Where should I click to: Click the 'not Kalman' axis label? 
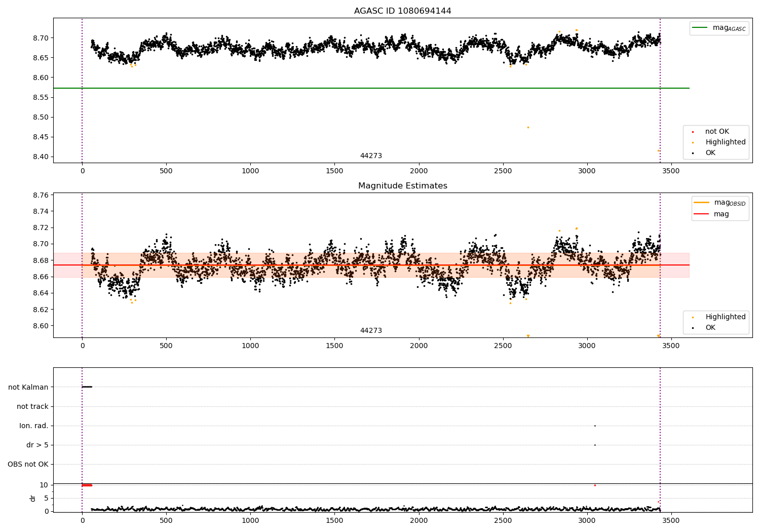click(28, 388)
